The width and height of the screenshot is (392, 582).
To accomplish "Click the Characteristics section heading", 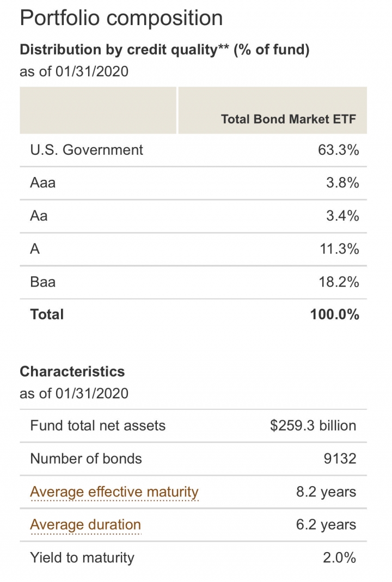I will click(72, 372).
